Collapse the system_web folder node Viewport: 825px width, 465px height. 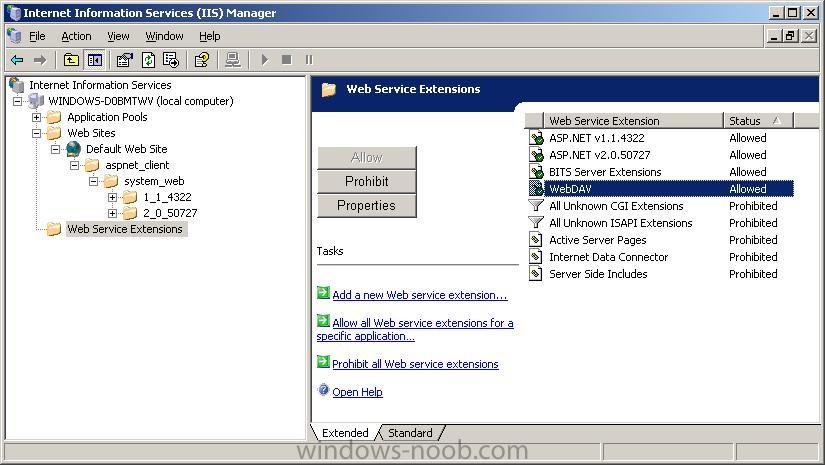pos(94,181)
